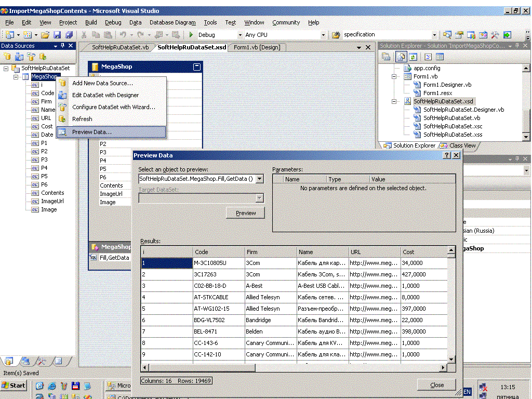The image size is (532, 399).
Task: Collapse the SoftHelpRuDataSet node in Data Sources
Action: pos(6,68)
